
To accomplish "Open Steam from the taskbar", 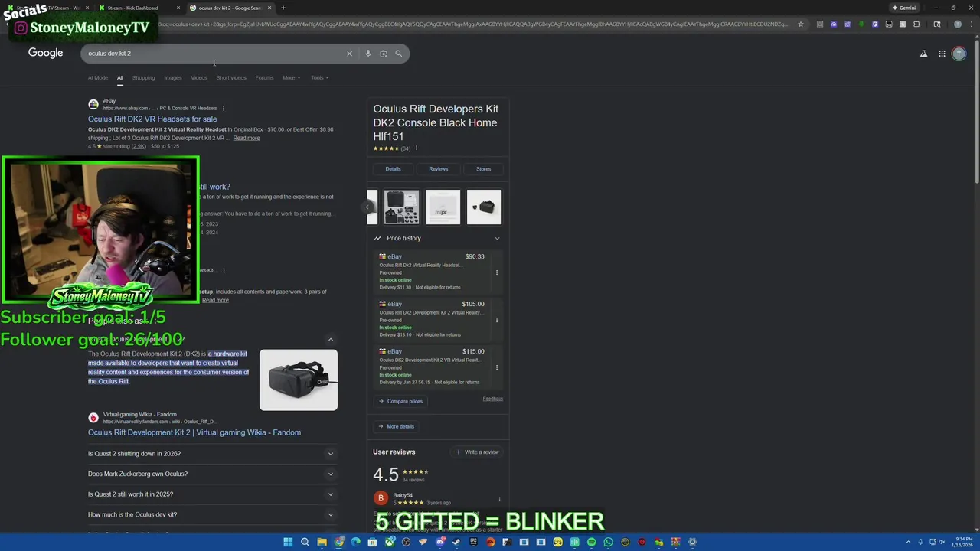I will 456,542.
